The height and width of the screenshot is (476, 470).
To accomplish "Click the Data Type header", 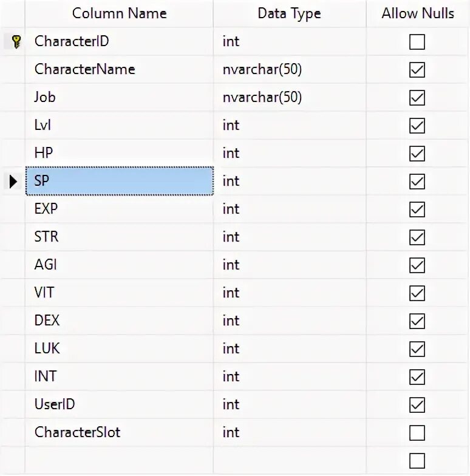I will coord(289,13).
